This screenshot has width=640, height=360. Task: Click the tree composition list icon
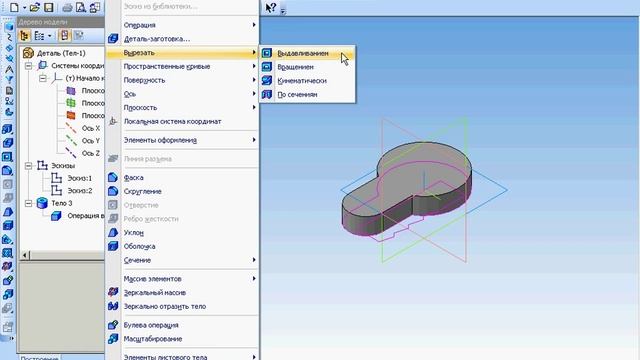(x=39, y=36)
